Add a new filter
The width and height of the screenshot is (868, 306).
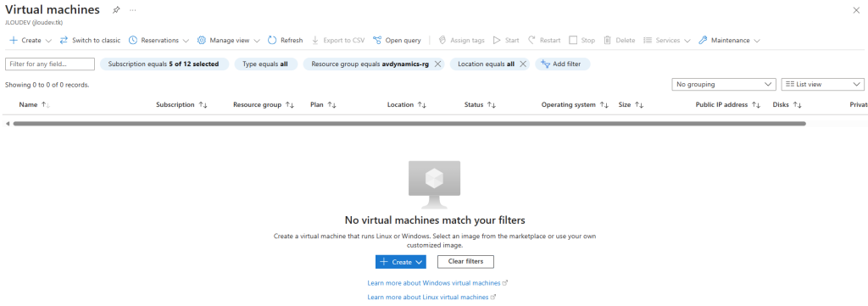pos(563,64)
